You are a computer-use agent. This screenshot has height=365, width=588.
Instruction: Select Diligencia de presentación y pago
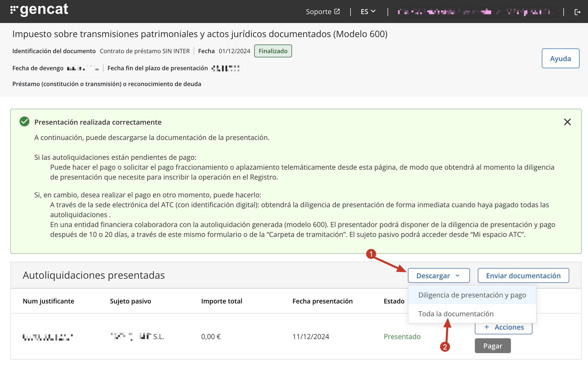click(x=472, y=295)
